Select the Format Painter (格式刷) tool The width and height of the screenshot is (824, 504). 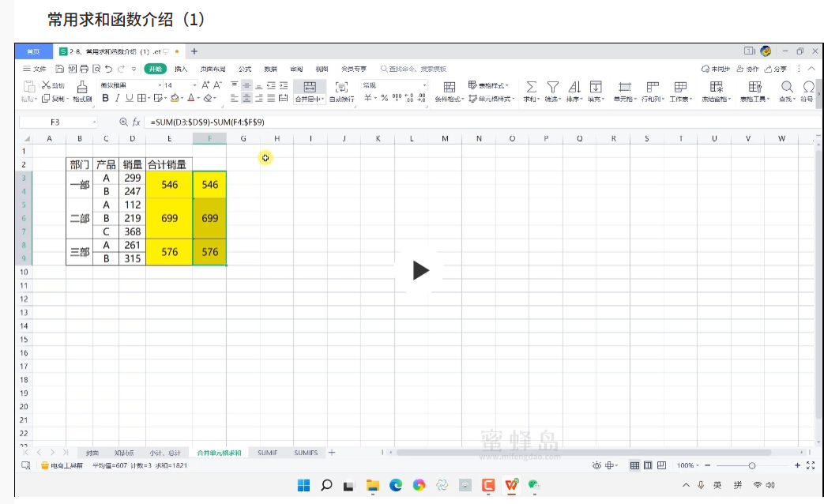click(82, 87)
